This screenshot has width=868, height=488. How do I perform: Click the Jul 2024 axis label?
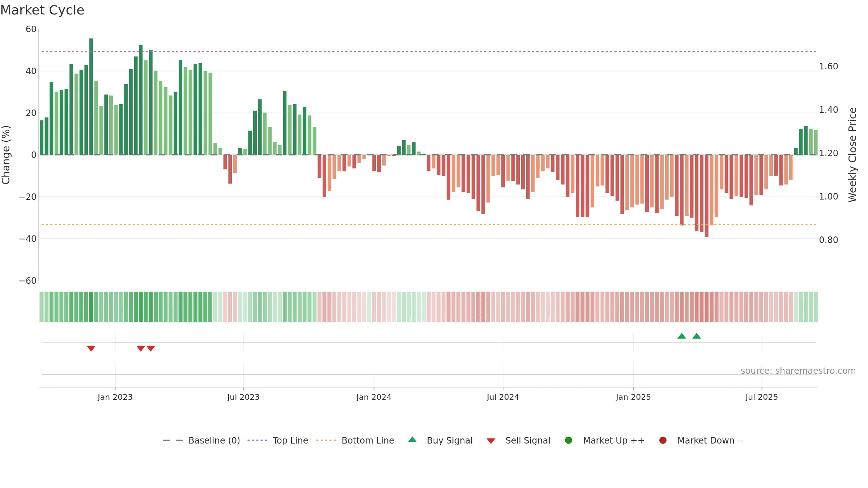pyautogui.click(x=503, y=397)
